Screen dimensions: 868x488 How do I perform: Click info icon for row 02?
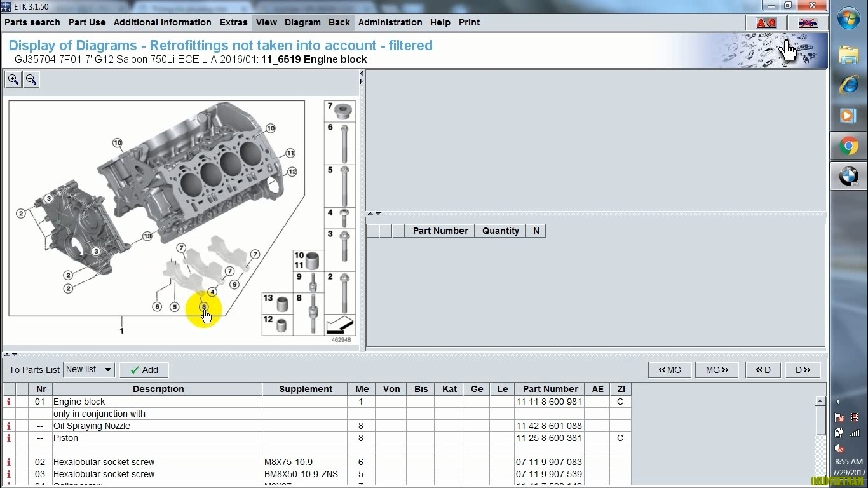pos(9,462)
